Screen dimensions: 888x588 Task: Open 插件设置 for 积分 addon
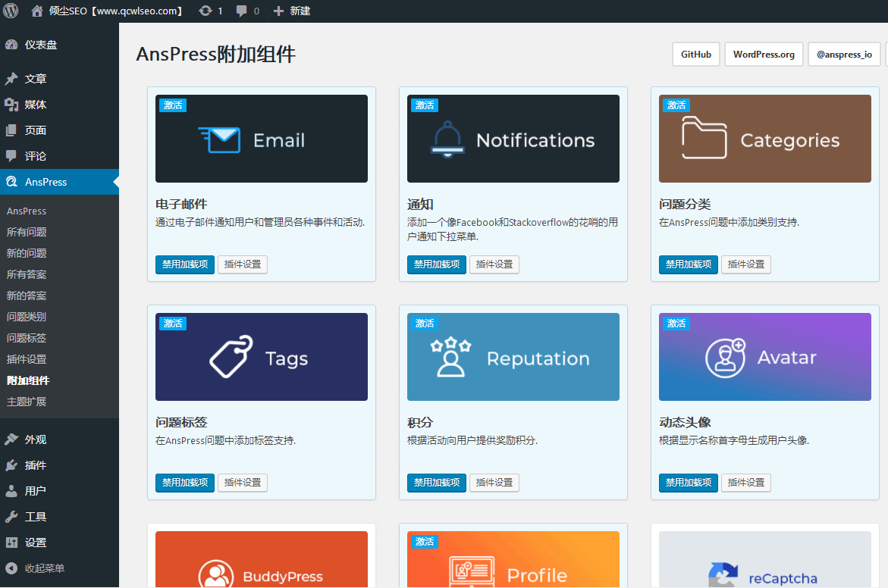coord(494,483)
